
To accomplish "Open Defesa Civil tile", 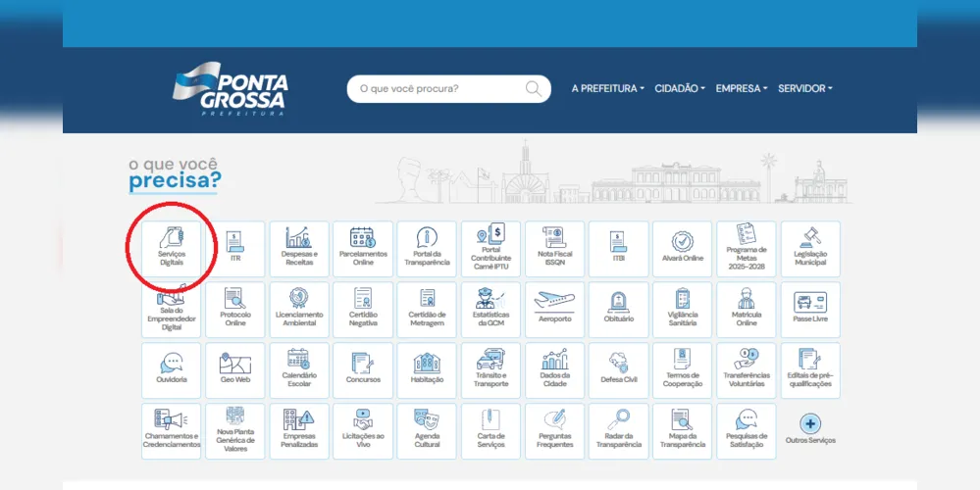I will [618, 370].
